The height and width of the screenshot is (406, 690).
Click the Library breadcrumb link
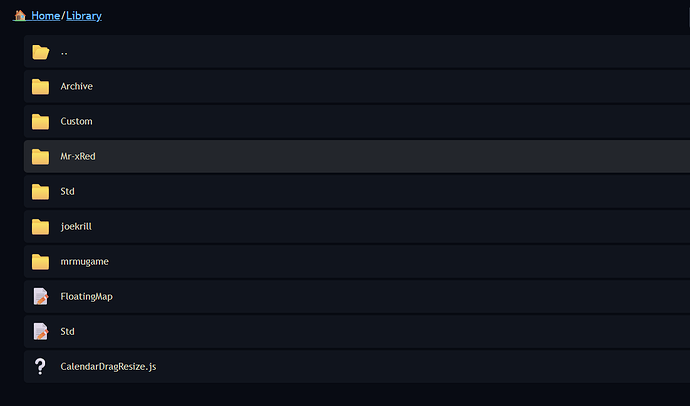pyautogui.click(x=84, y=16)
